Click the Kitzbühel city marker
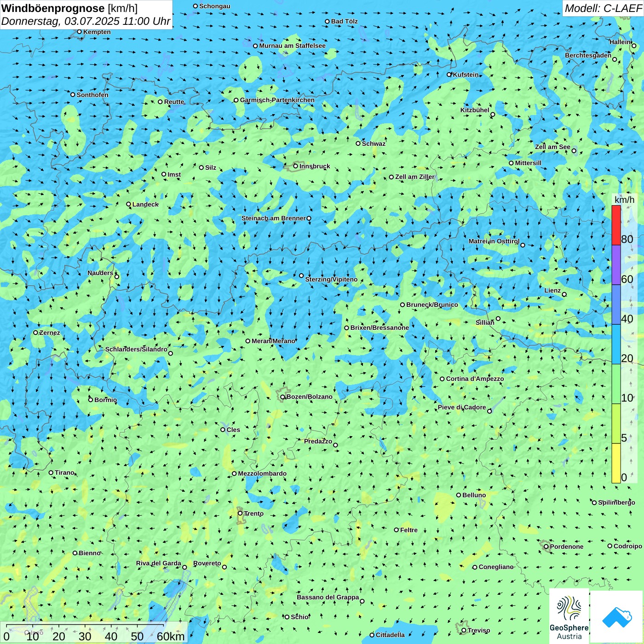The image size is (644, 644). [x=493, y=115]
